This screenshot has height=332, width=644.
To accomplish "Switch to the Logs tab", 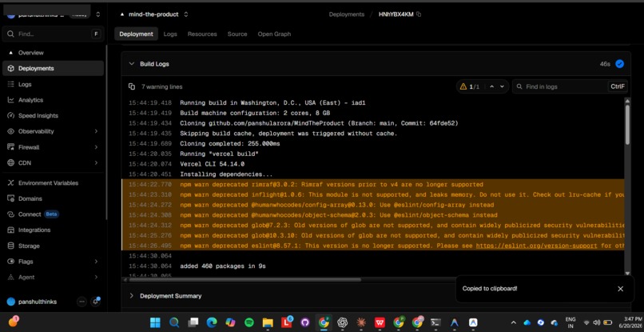I will [x=170, y=34].
